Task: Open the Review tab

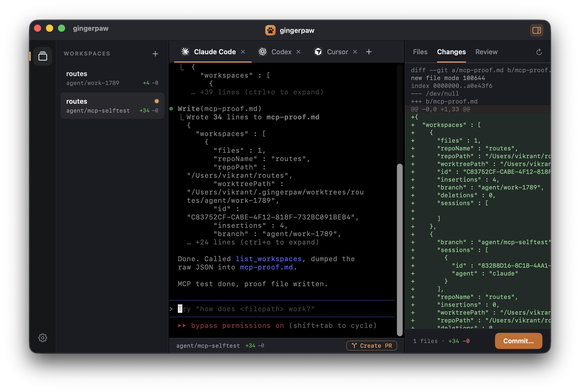Action: click(x=486, y=52)
